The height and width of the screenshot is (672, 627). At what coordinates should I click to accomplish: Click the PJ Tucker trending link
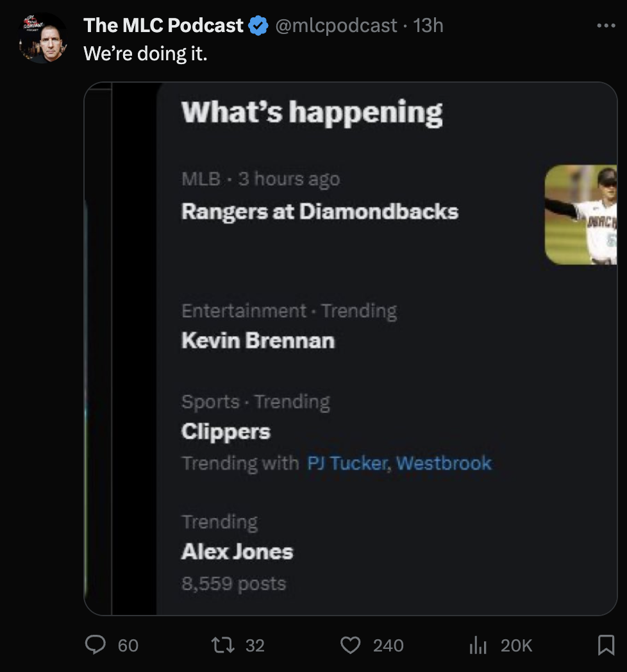(347, 463)
